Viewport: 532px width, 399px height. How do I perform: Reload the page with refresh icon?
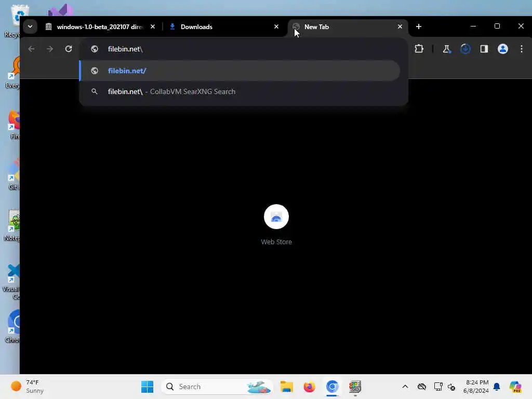click(x=69, y=49)
